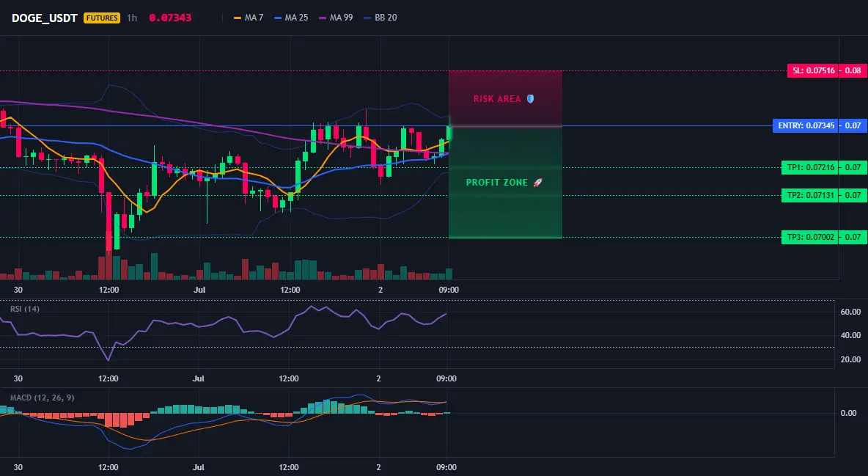Click the 40.00 RSI axis value
Image resolution: width=868 pixels, height=476 pixels.
850,335
